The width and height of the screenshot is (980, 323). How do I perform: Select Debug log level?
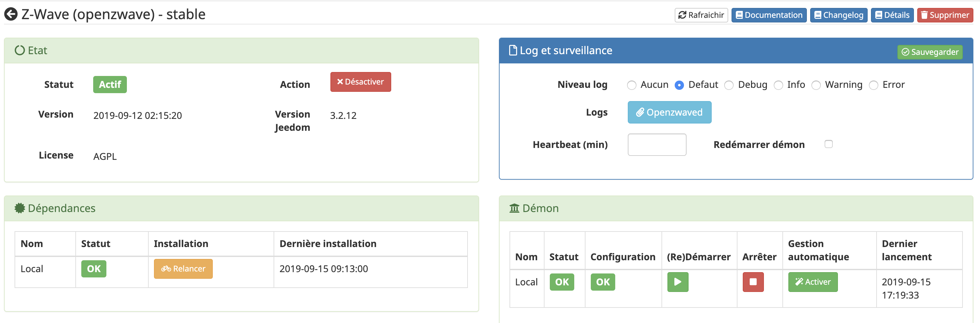click(x=729, y=85)
